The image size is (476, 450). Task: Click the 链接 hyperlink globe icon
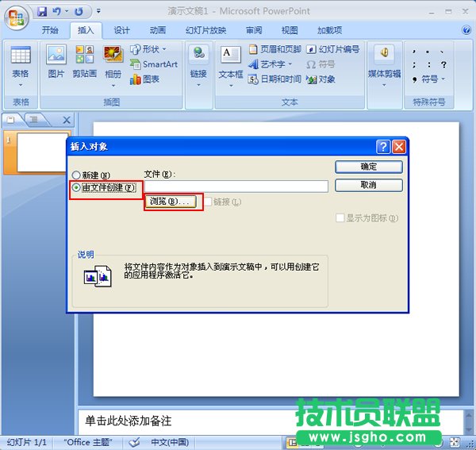point(198,53)
